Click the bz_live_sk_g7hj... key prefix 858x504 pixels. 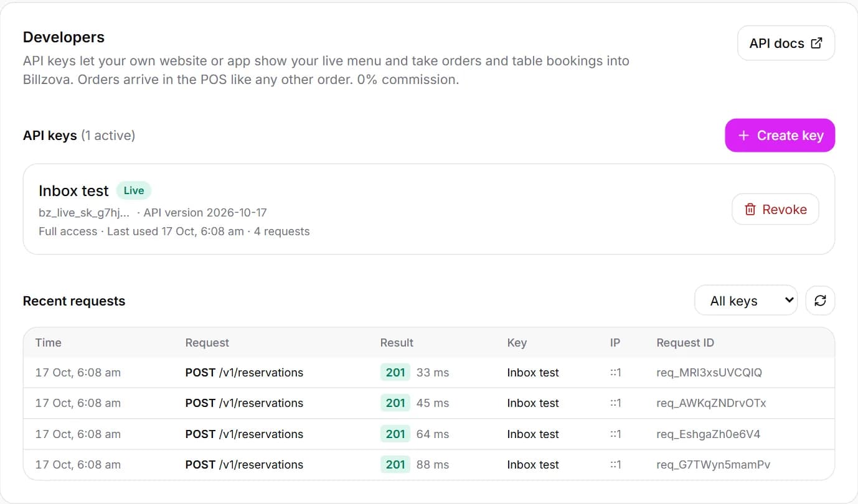coord(84,213)
